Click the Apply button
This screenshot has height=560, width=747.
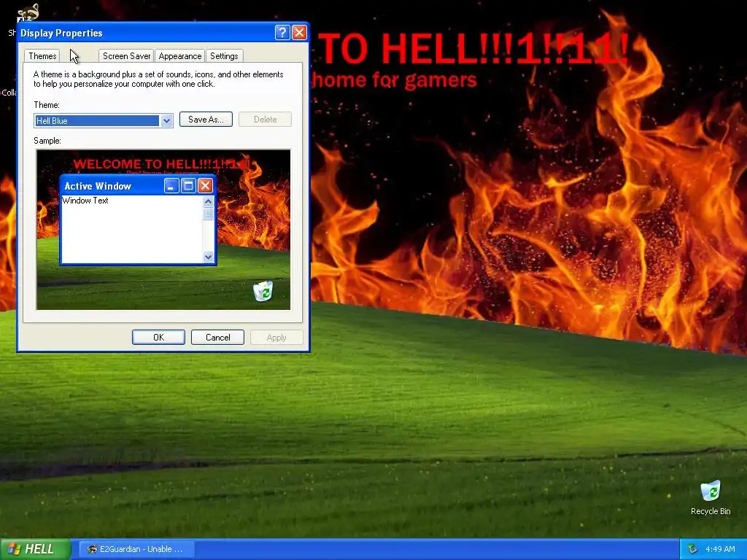pyautogui.click(x=276, y=337)
